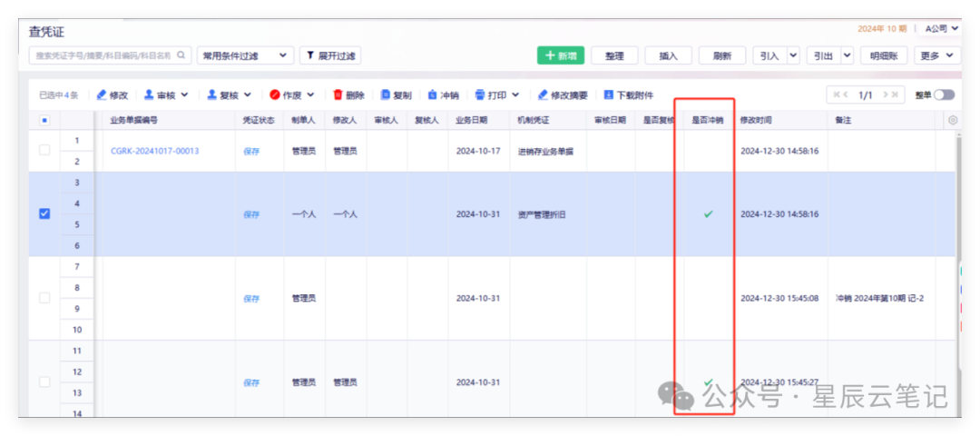Click 冲销 reversal toolbar item
The image size is (980, 436).
point(444,95)
